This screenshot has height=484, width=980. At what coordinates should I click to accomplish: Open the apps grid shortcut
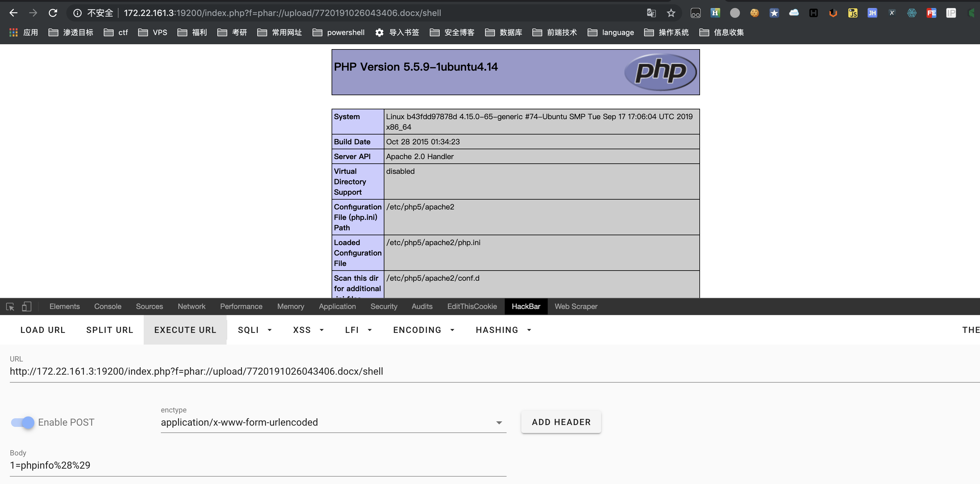pos(14,32)
